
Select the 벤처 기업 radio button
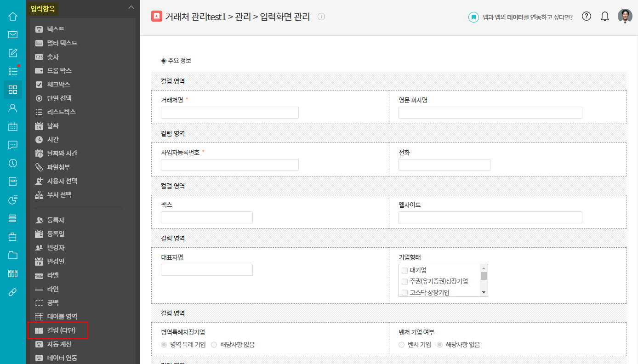point(402,345)
